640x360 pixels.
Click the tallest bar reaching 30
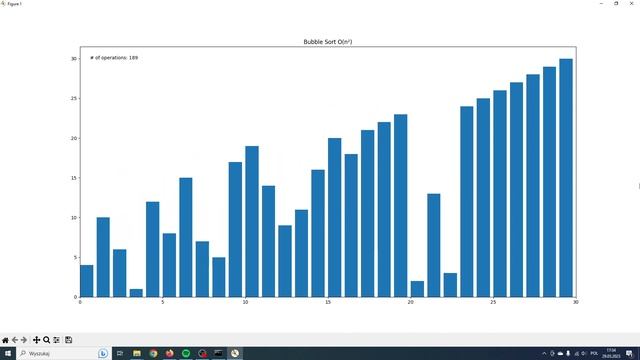coord(566,178)
